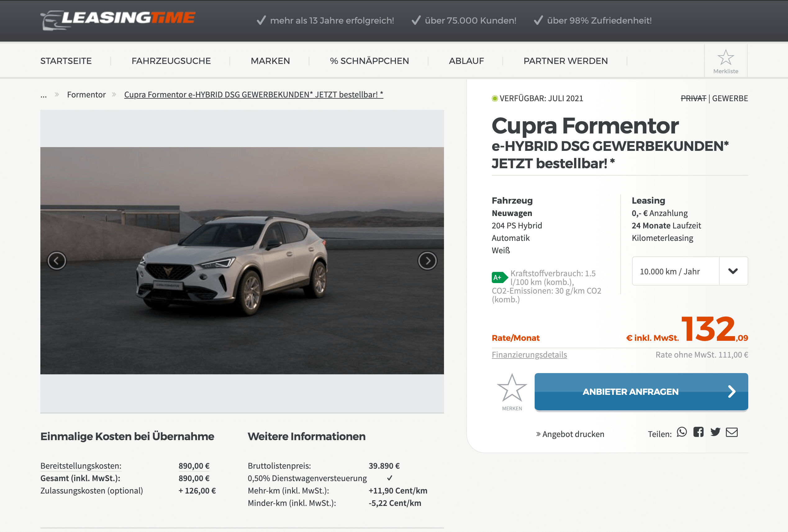Click the -5,22 Cent/km value

coord(395,503)
